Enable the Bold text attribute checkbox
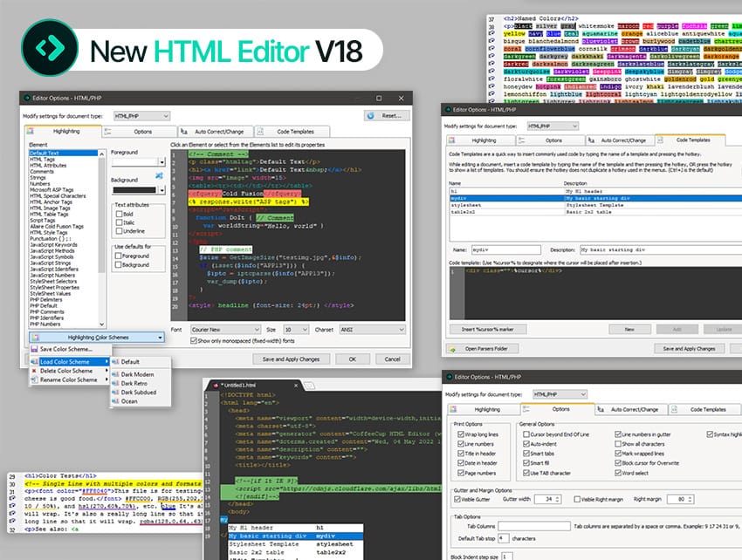This screenshot has height=560, width=742. (x=120, y=214)
